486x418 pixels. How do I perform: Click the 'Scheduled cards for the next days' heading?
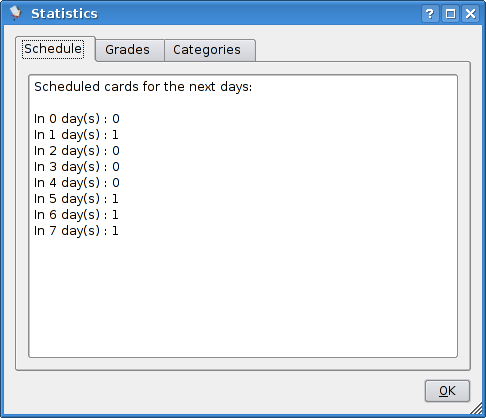point(143,87)
